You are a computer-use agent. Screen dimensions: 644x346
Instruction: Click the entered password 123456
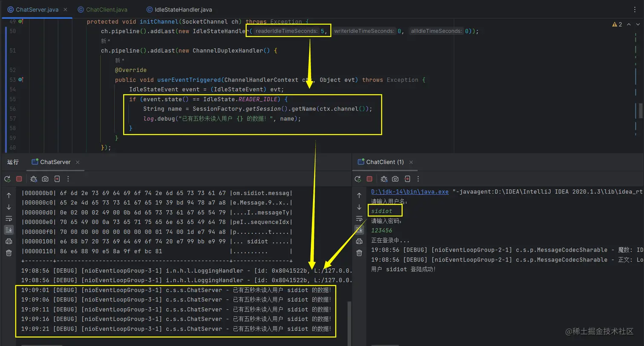(382, 230)
